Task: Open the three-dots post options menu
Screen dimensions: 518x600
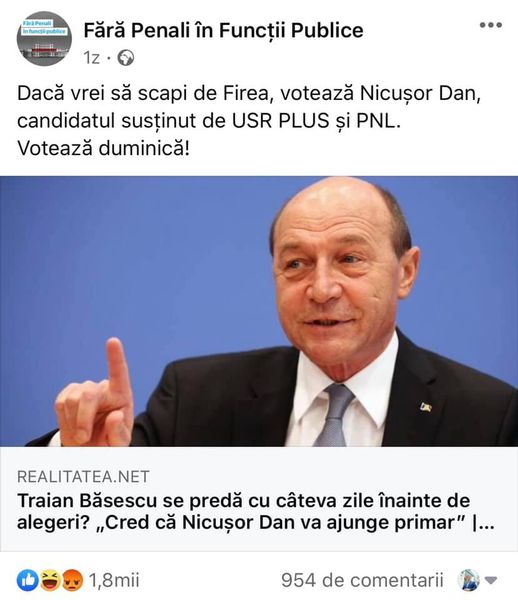Action: coord(490,25)
